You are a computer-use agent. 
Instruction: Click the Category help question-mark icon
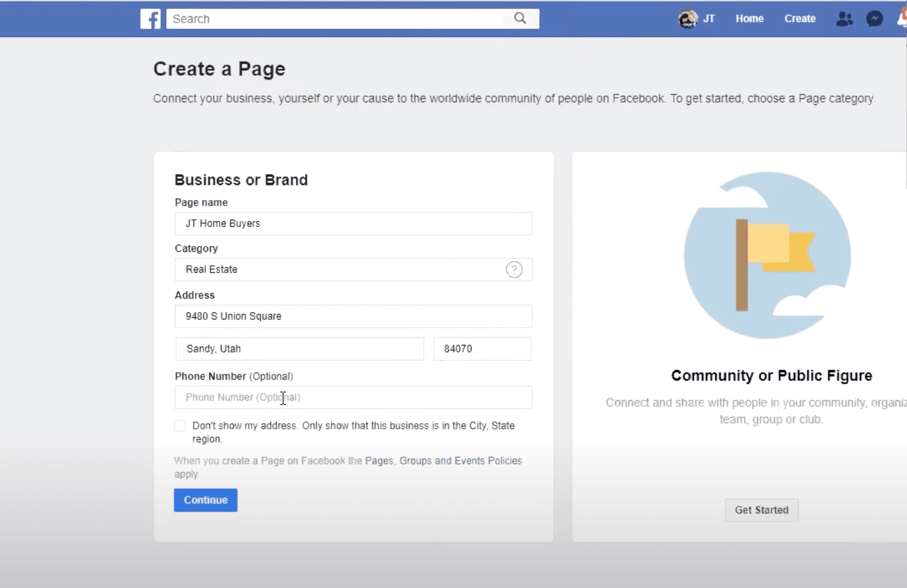tap(514, 270)
